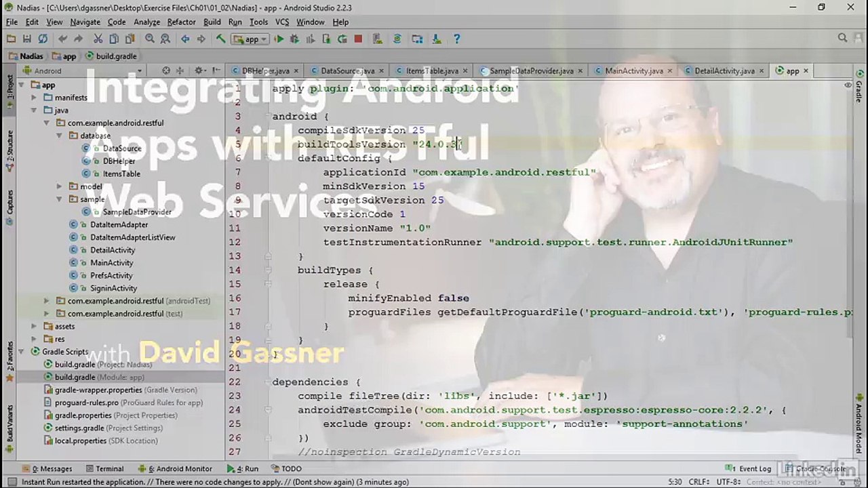Open the Terminal tool window
Viewport: 868px width, 488px height.
[x=104, y=468]
